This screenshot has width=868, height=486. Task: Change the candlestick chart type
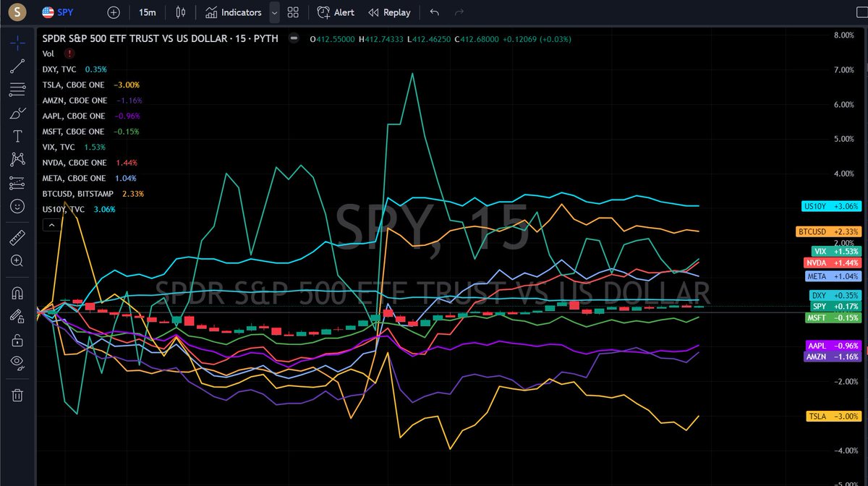click(x=181, y=12)
